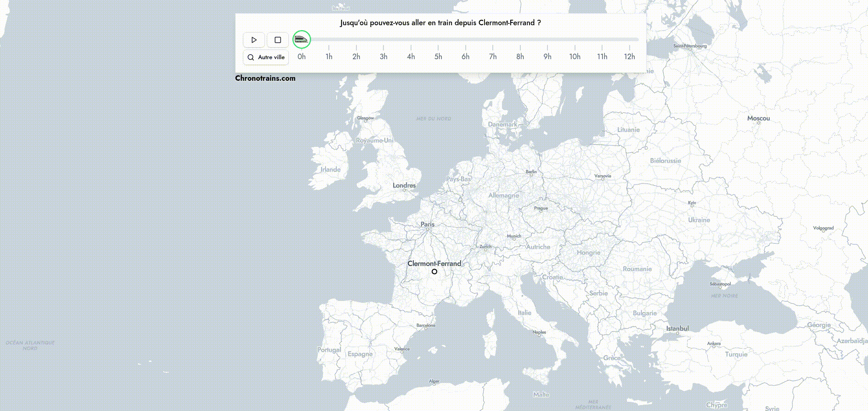Choose the 8h travel time tick

520,56
